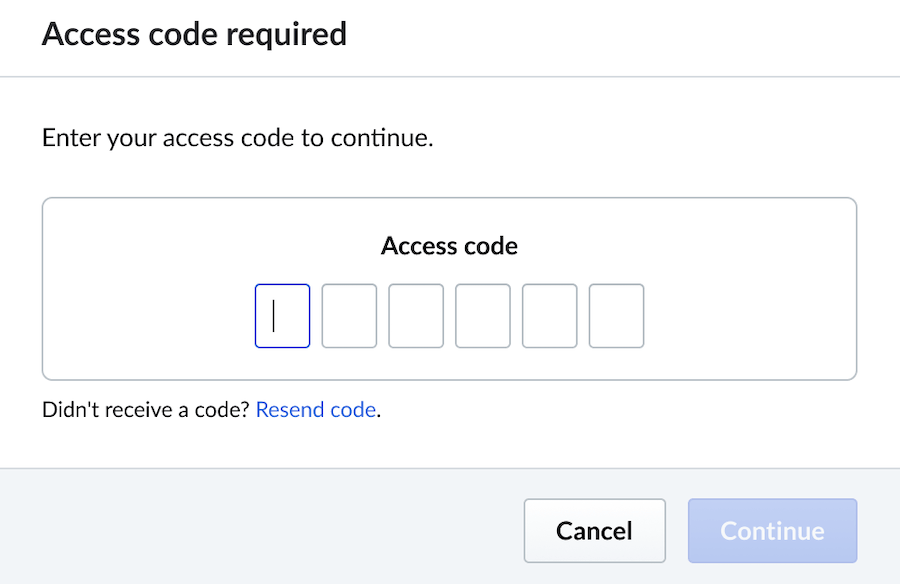
Task: Click the bold "Access code" field label
Action: 449,246
